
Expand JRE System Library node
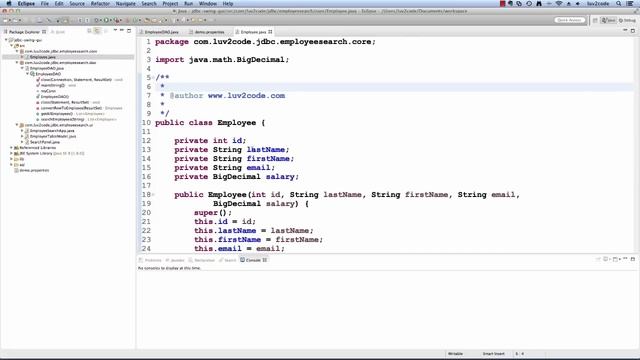11,153
